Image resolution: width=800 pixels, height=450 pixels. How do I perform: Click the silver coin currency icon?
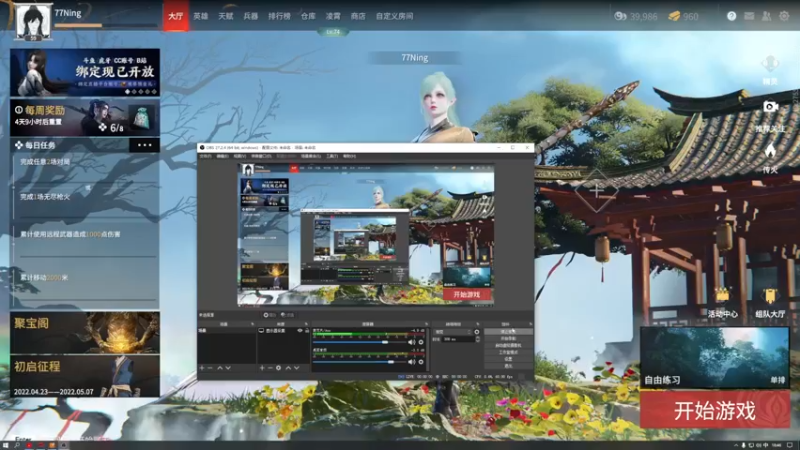[x=620, y=16]
